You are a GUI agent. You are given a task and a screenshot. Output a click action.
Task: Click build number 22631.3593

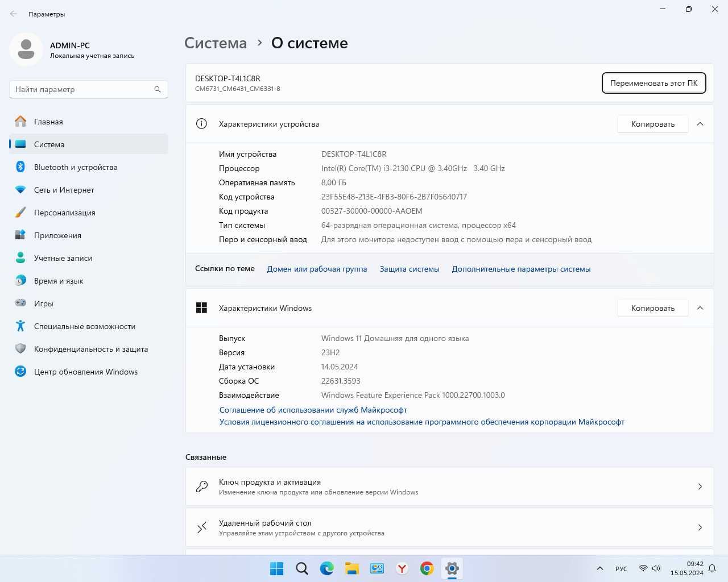[341, 381]
